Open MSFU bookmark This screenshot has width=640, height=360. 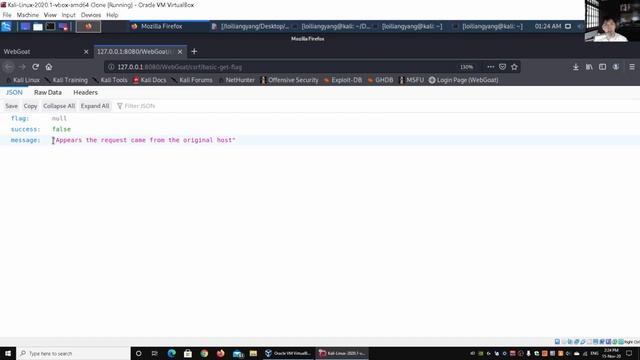pyautogui.click(x=411, y=80)
